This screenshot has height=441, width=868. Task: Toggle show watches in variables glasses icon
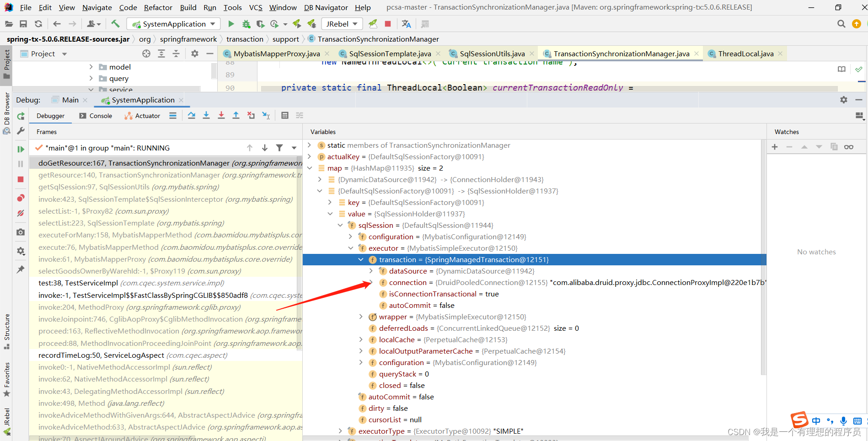[849, 147]
